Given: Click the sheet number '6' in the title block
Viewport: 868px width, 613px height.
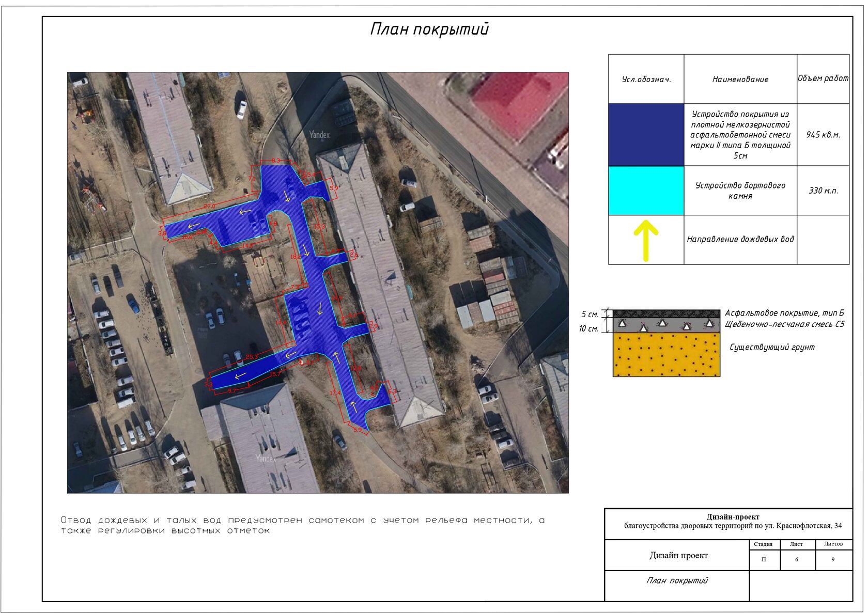Looking at the screenshot, I should (x=797, y=560).
